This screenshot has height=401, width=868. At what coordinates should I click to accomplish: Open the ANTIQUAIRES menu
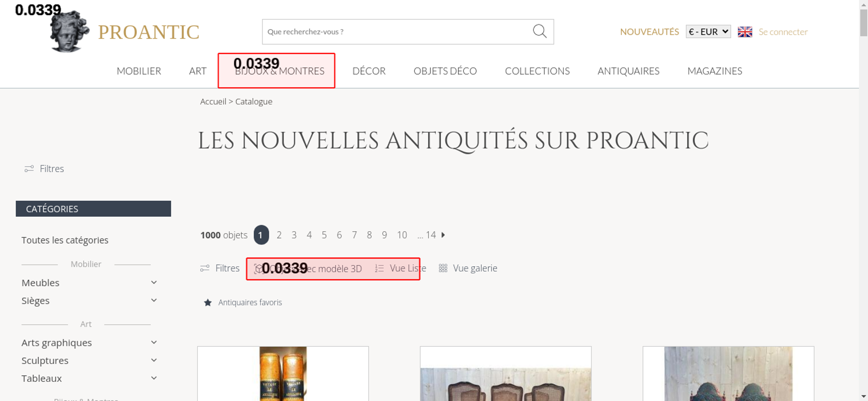coord(628,71)
